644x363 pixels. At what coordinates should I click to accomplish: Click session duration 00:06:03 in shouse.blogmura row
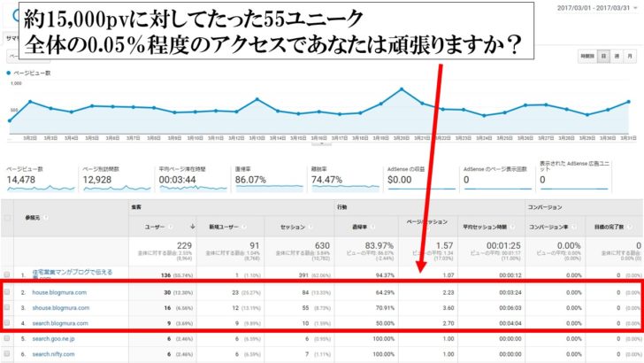(x=510, y=307)
